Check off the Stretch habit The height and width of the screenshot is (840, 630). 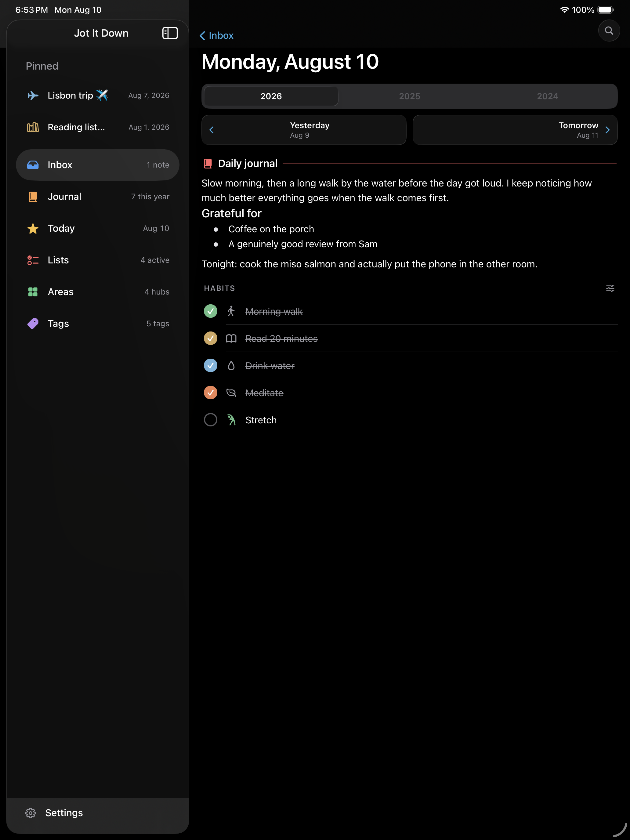210,420
